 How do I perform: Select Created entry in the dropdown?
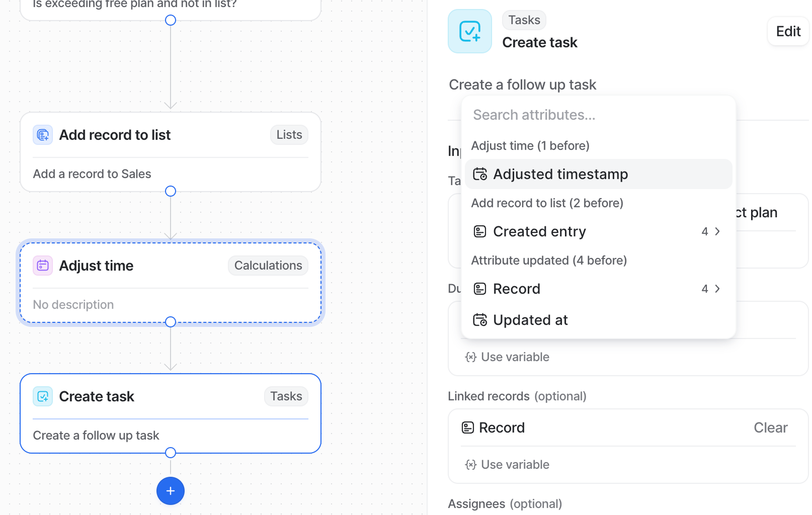coord(539,231)
